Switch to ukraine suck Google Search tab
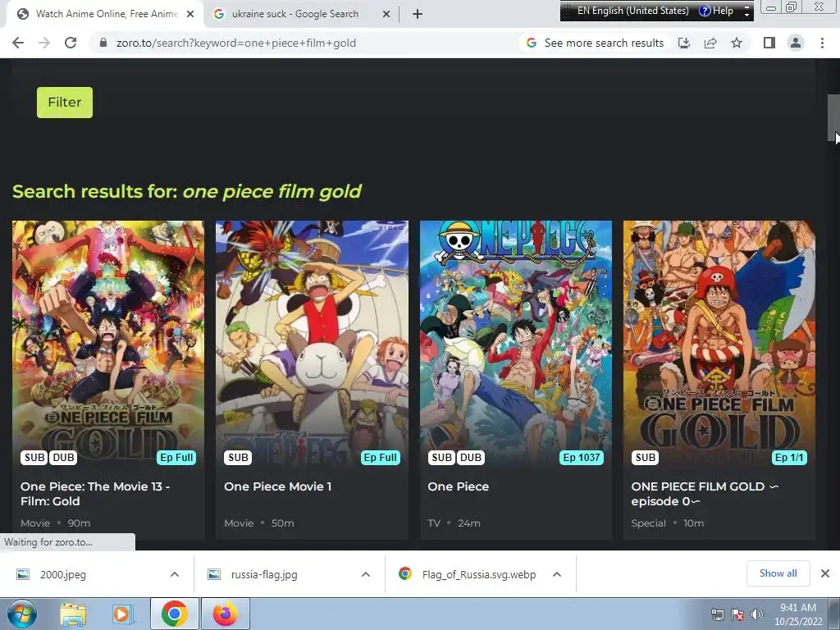 [x=295, y=14]
